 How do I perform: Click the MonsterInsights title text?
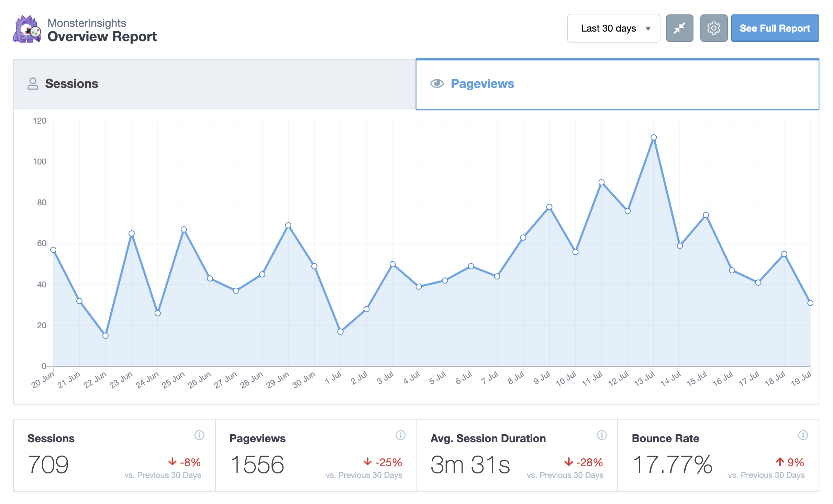click(87, 23)
